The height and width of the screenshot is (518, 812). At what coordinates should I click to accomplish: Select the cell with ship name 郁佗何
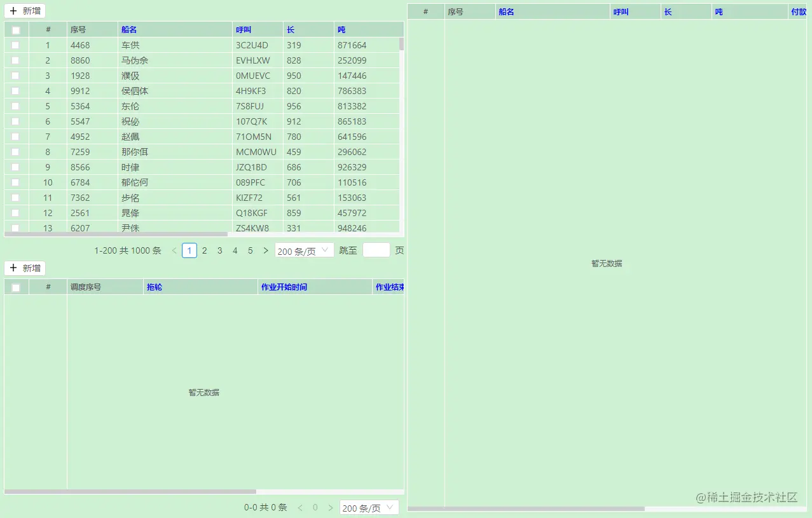(x=175, y=182)
